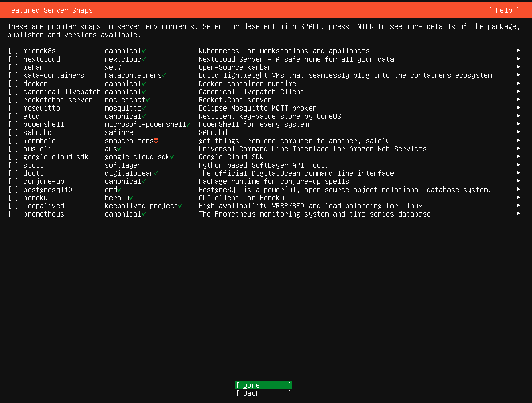Click the red warning icon beside snapcrafters
Image resolution: width=532 pixels, height=403 pixels.
pyautogui.click(x=156, y=141)
